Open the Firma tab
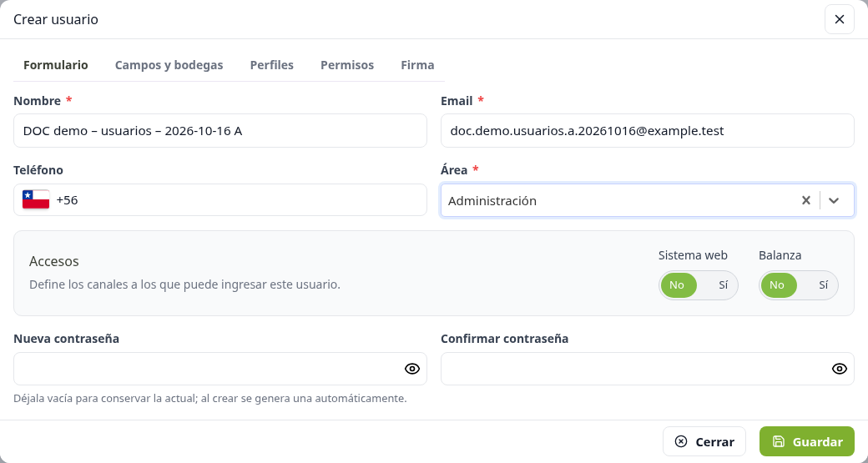The width and height of the screenshot is (868, 463). [417, 65]
